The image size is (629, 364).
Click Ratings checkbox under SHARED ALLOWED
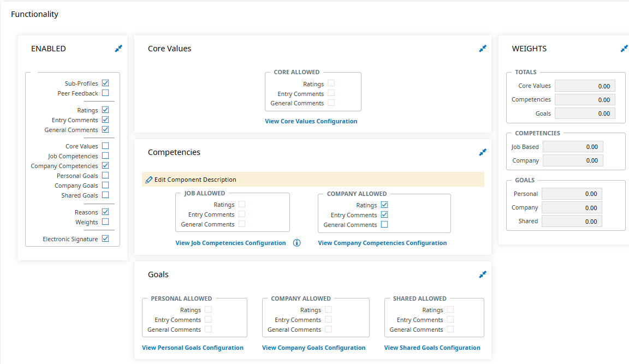[450, 309]
